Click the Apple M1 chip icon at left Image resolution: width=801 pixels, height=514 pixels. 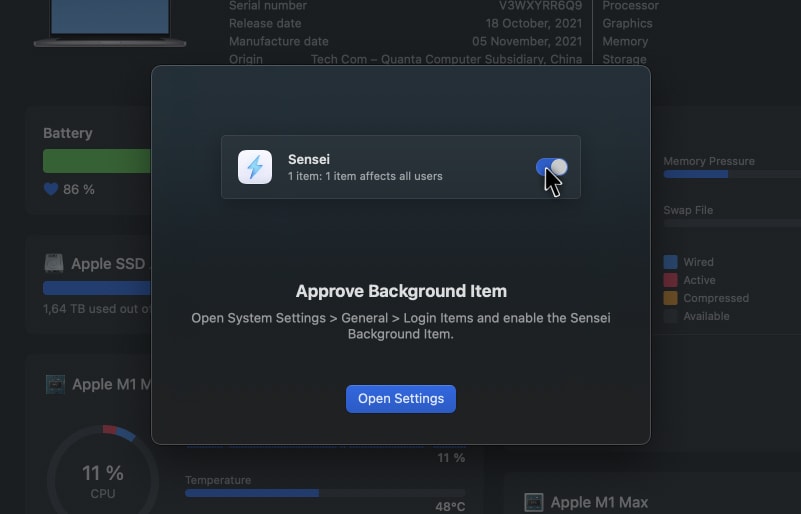click(x=55, y=384)
